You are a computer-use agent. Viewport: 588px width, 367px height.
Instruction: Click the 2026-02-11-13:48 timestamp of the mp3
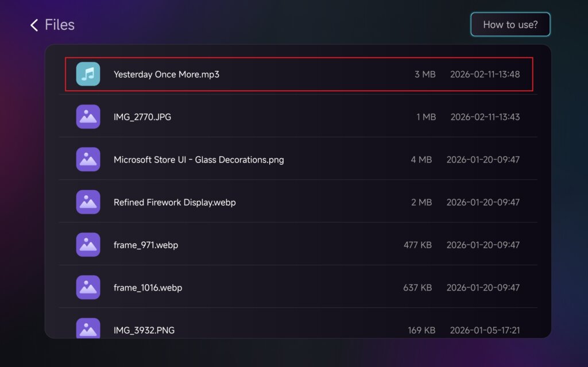click(485, 74)
